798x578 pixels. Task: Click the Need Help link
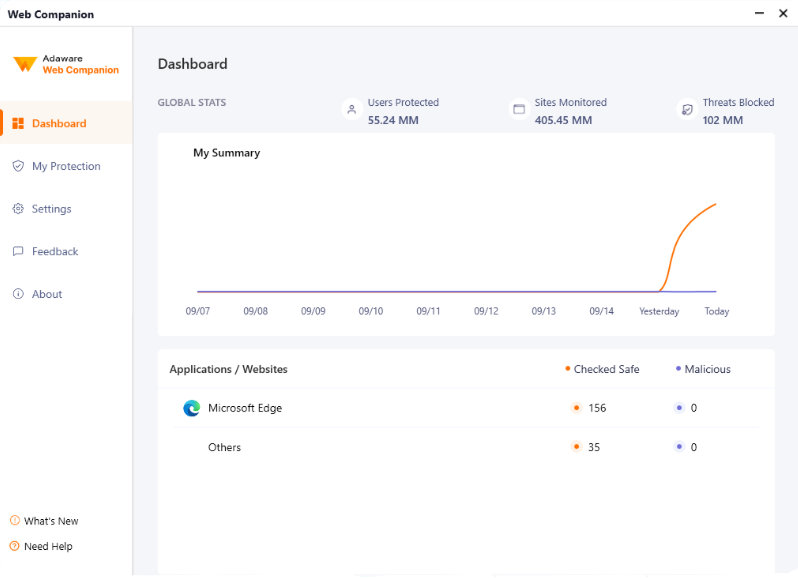coord(48,546)
